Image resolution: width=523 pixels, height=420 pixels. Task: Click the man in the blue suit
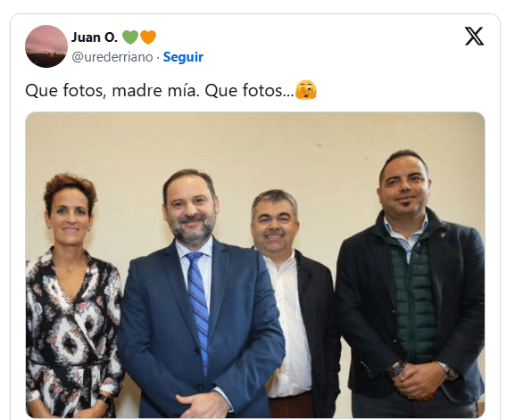point(200,295)
